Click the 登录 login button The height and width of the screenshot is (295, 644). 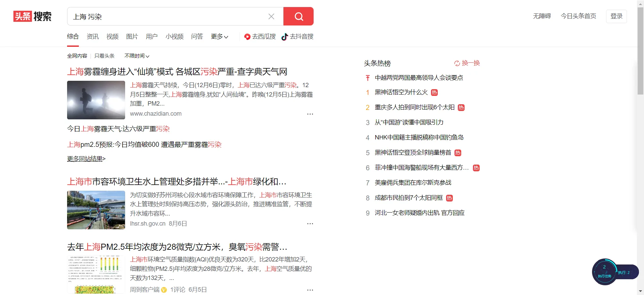(x=616, y=16)
